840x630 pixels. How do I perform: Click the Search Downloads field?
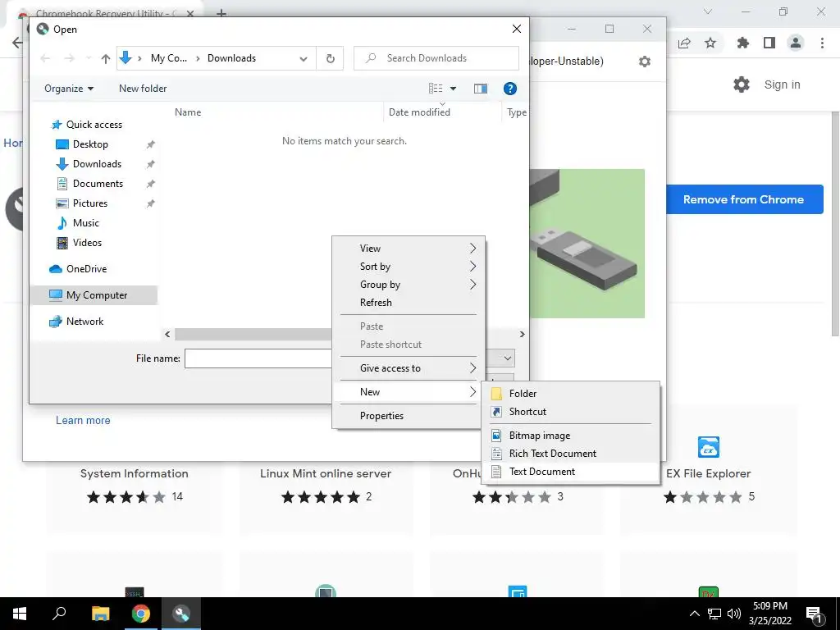(x=436, y=58)
